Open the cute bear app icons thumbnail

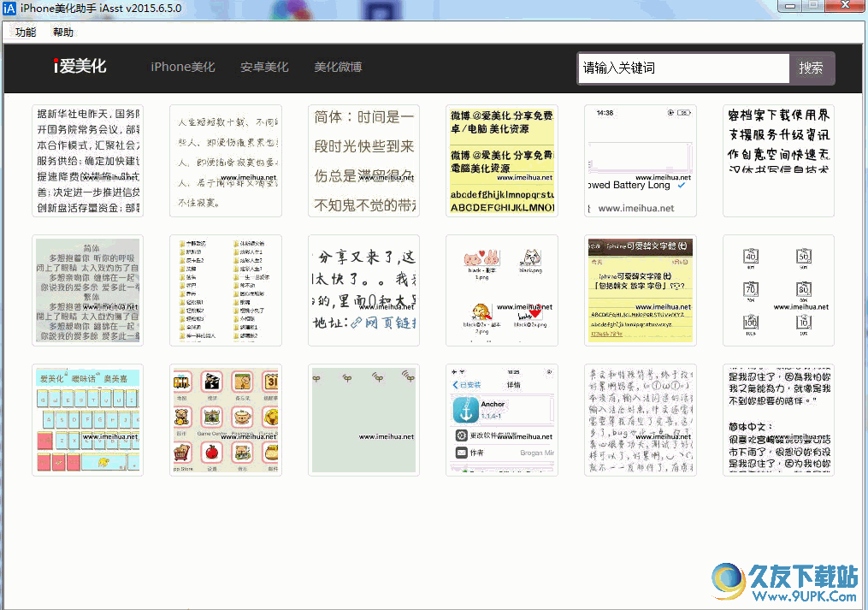[225, 420]
